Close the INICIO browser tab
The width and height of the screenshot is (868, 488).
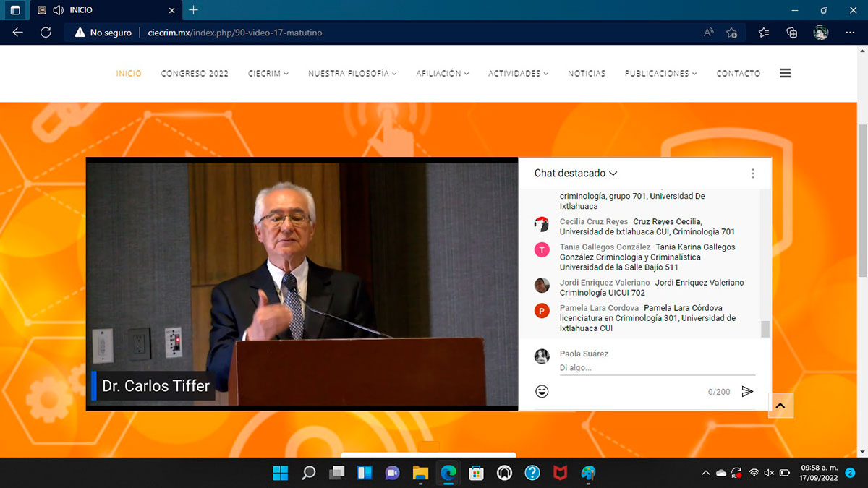[x=171, y=10]
